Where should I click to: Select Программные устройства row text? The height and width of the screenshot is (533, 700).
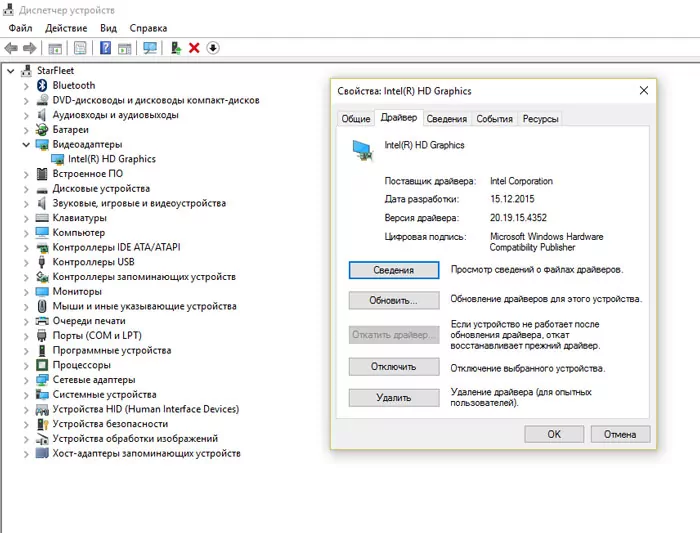[112, 350]
